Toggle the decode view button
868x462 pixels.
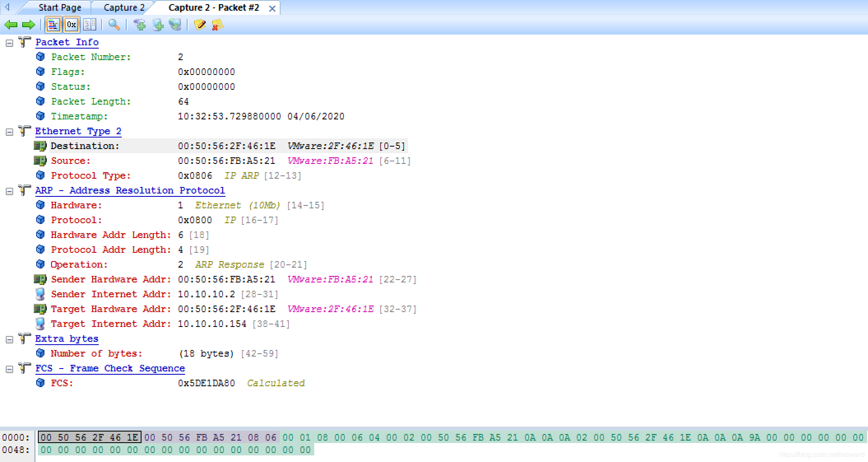[x=53, y=25]
